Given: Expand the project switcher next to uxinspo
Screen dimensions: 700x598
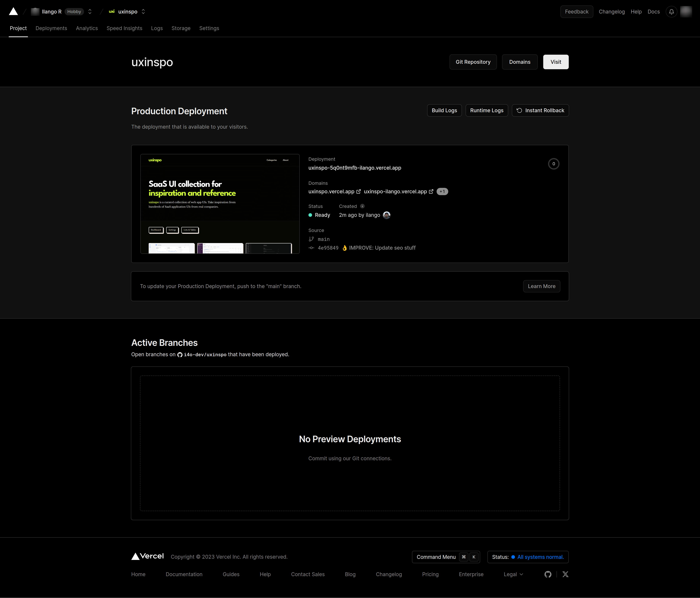Looking at the screenshot, I should click(x=143, y=11).
